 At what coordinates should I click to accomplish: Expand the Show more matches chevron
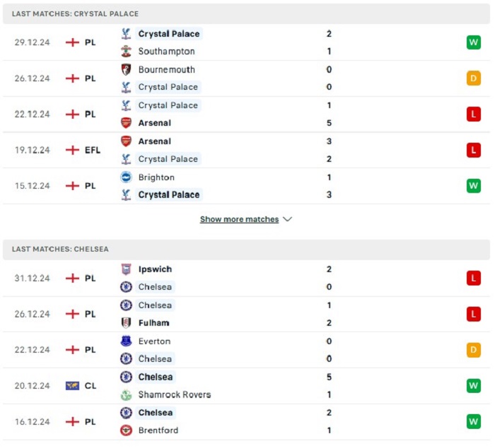(x=287, y=219)
